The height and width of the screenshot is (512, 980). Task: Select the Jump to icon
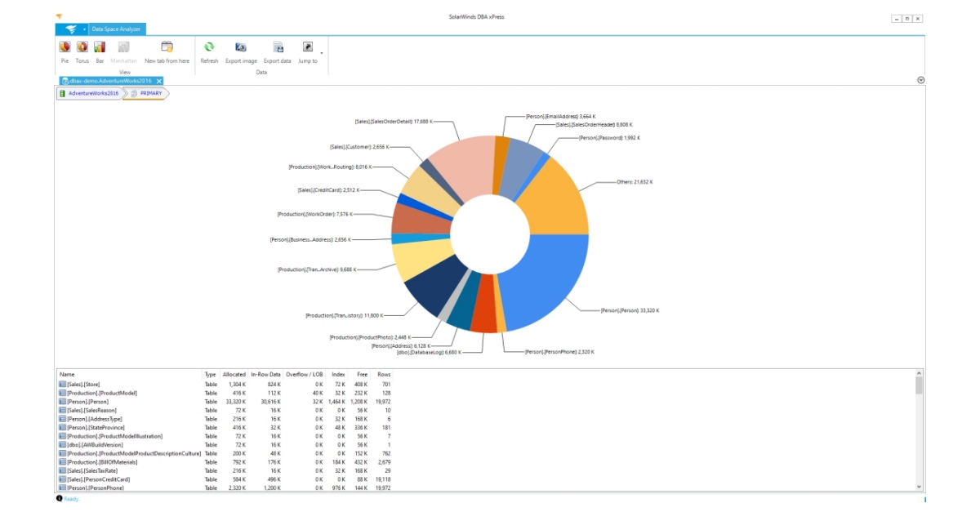(308, 47)
